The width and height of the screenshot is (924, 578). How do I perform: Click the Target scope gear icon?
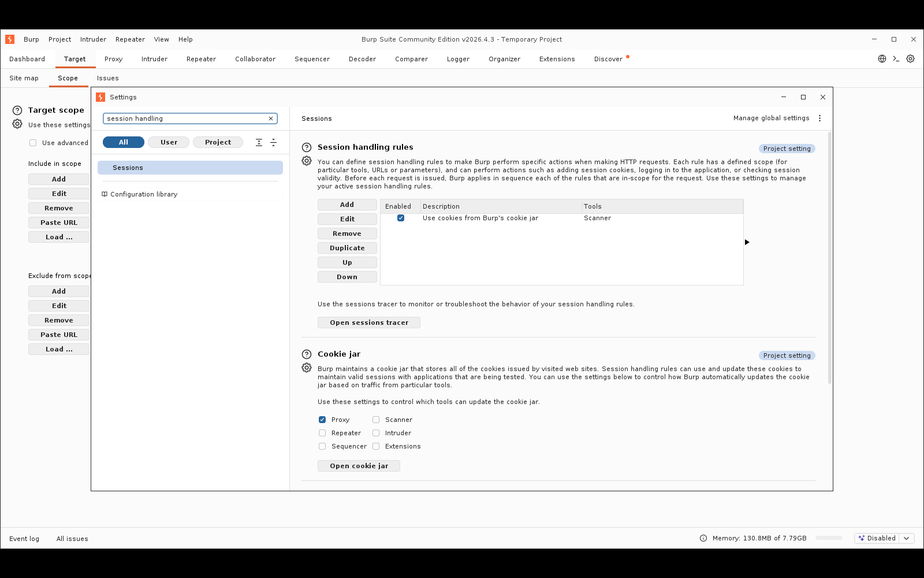click(17, 124)
